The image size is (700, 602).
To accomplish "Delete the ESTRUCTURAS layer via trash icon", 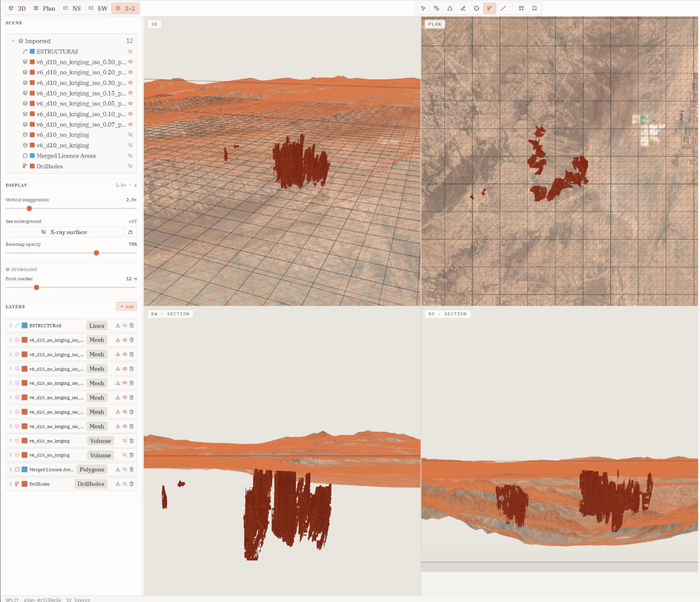I will click(x=132, y=325).
